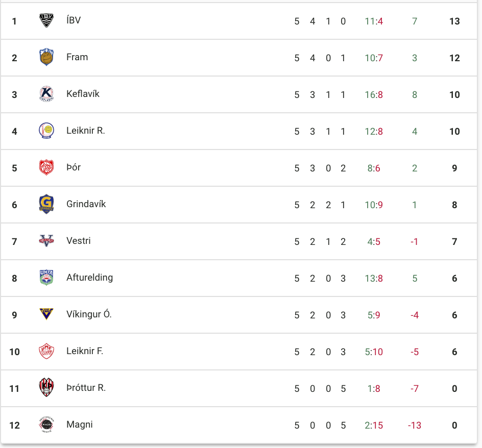The width and height of the screenshot is (482, 448).
Task: Open the ÍBV team name link
Action: 74,20
